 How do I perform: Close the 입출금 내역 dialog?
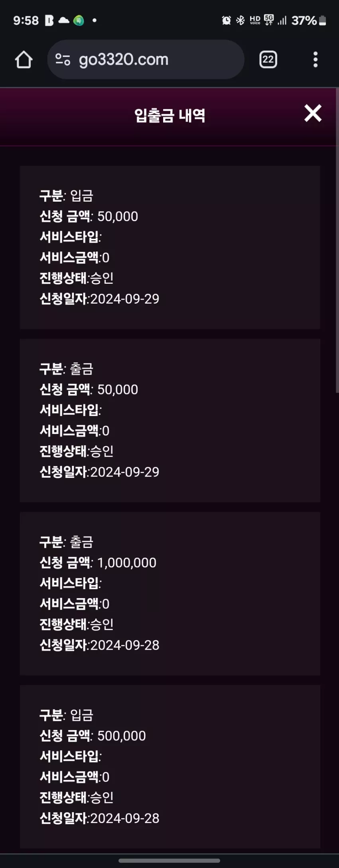[313, 113]
